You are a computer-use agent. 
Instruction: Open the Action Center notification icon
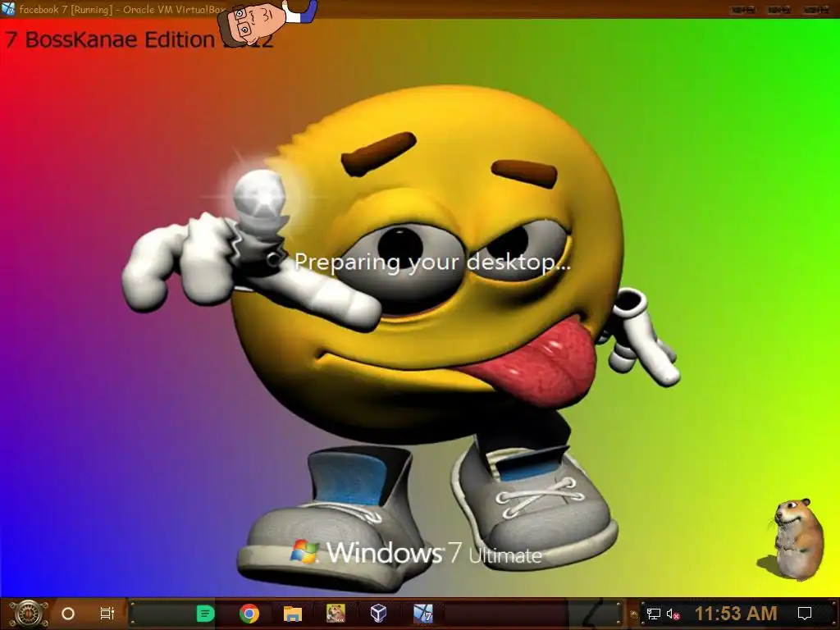point(805,614)
